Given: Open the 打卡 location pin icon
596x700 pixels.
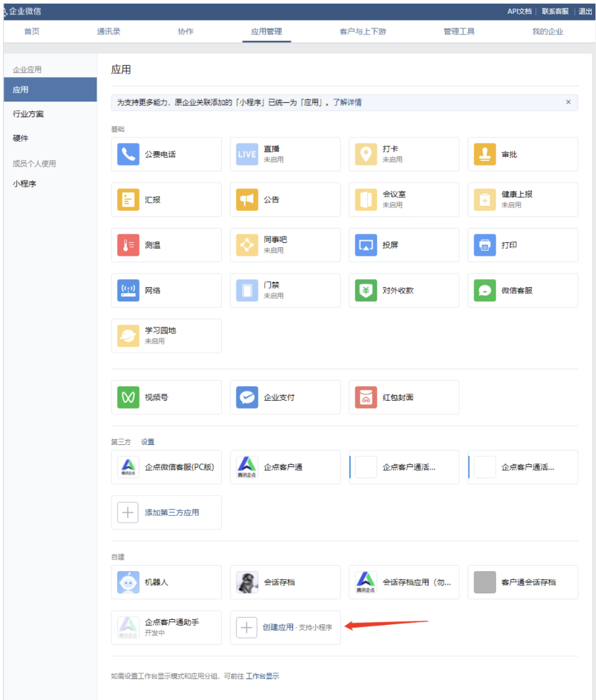Looking at the screenshot, I should (366, 155).
